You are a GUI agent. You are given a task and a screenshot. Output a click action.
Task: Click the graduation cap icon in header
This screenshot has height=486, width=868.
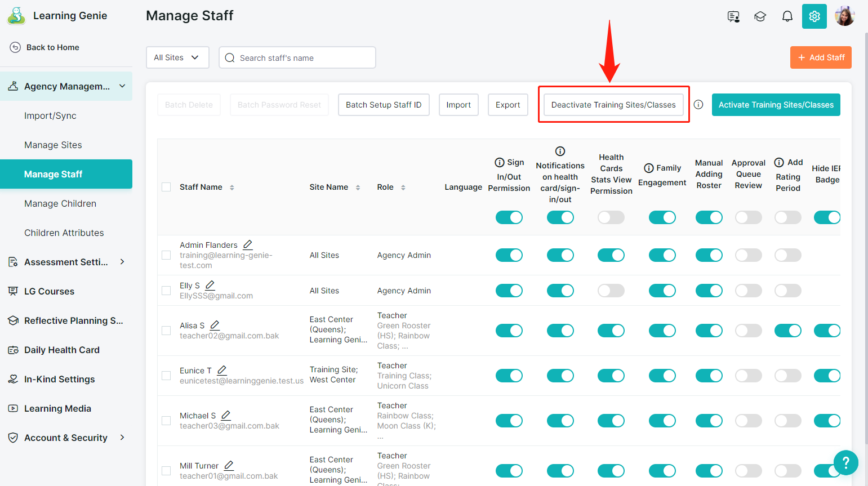tap(760, 16)
